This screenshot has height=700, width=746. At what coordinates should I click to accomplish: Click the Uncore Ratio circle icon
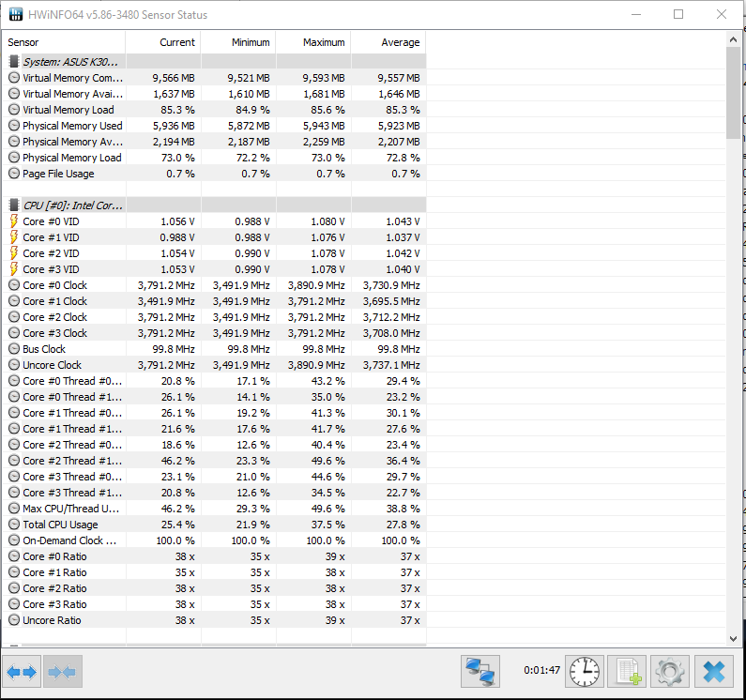(14, 620)
